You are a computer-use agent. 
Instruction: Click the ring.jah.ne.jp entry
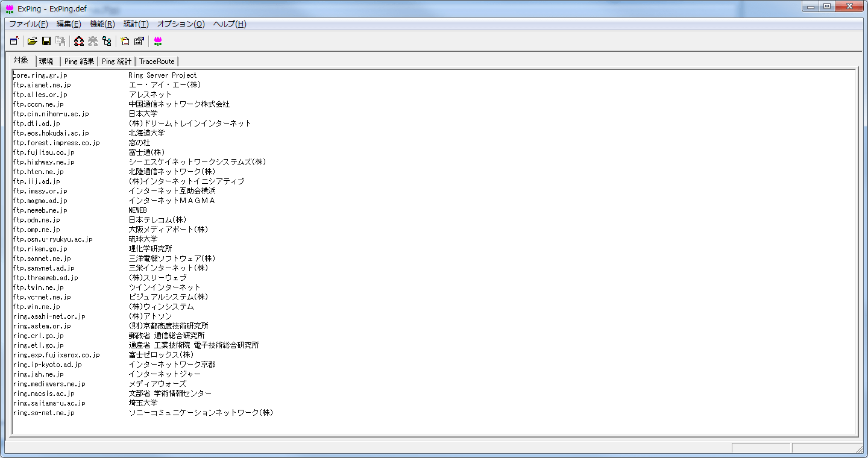tap(39, 374)
